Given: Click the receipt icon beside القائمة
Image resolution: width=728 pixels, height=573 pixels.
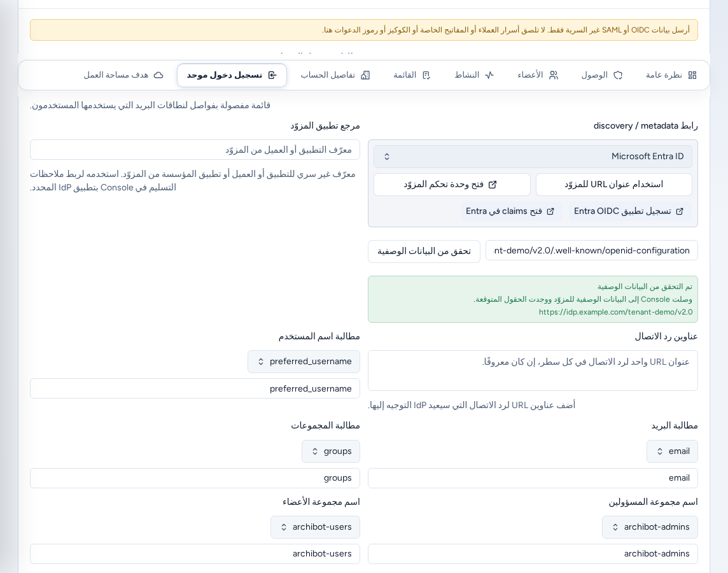Looking at the screenshot, I should (426, 75).
